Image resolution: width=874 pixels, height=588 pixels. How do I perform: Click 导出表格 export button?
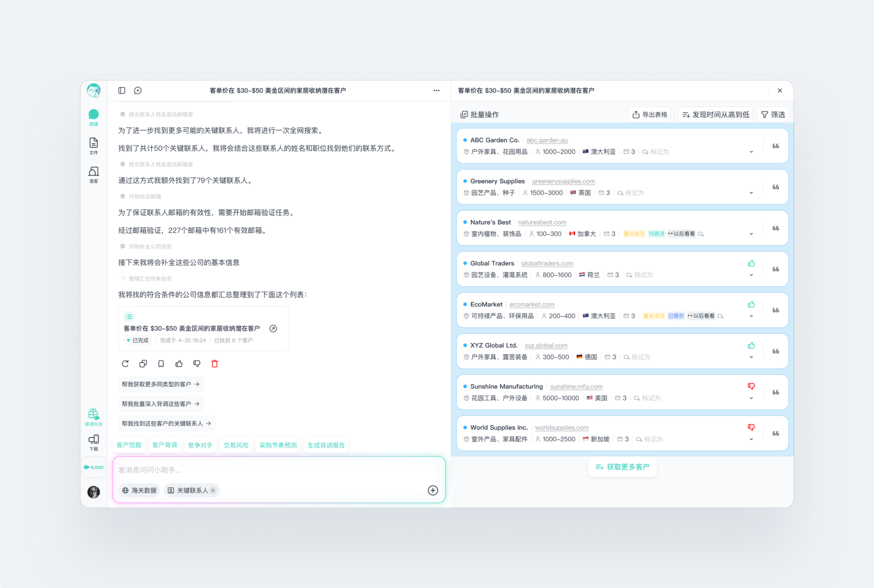[650, 114]
